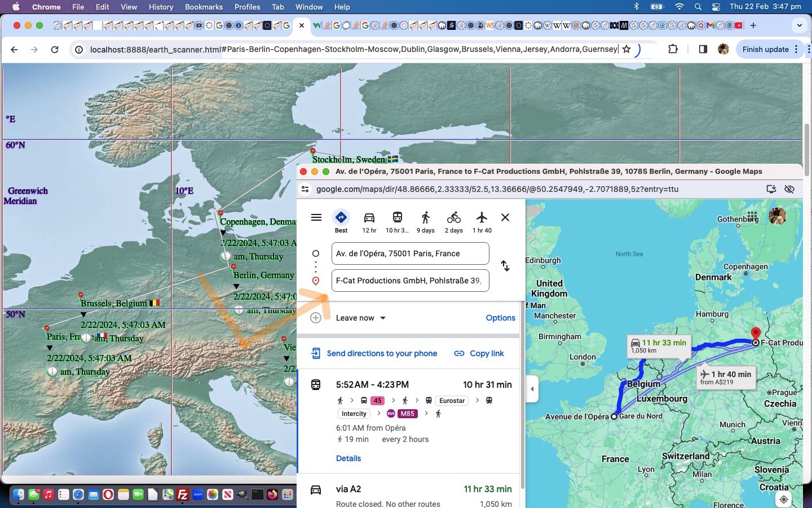Click the crossed-eye tracking icon in popup
Image resolution: width=812 pixels, height=508 pixels.
point(789,189)
